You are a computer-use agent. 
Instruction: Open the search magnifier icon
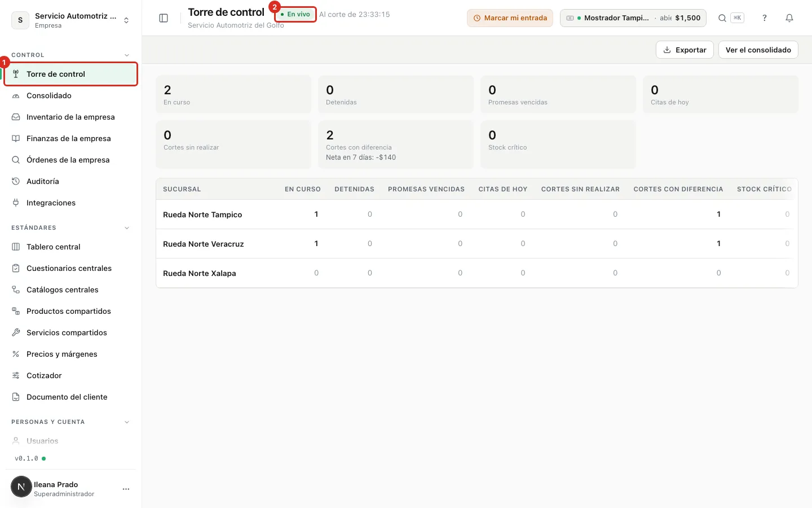(x=722, y=18)
